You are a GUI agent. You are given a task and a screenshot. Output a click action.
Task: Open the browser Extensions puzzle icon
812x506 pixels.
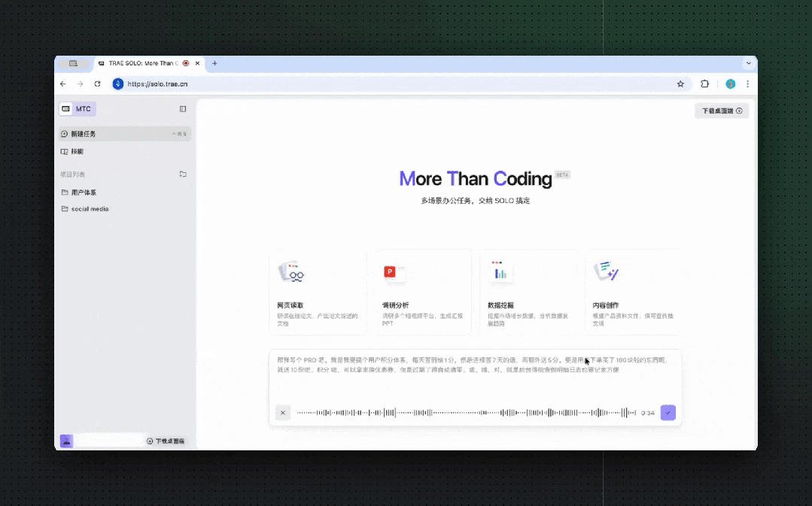705,84
